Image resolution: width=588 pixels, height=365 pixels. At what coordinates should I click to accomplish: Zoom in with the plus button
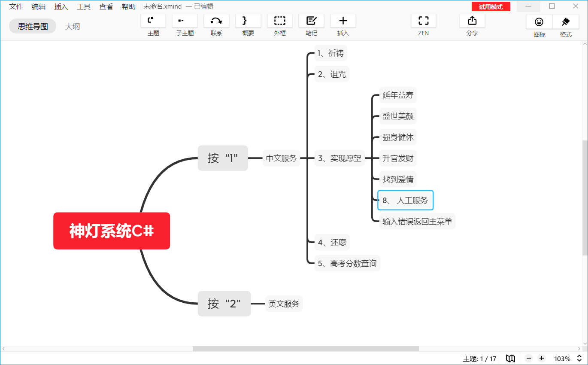(542, 359)
